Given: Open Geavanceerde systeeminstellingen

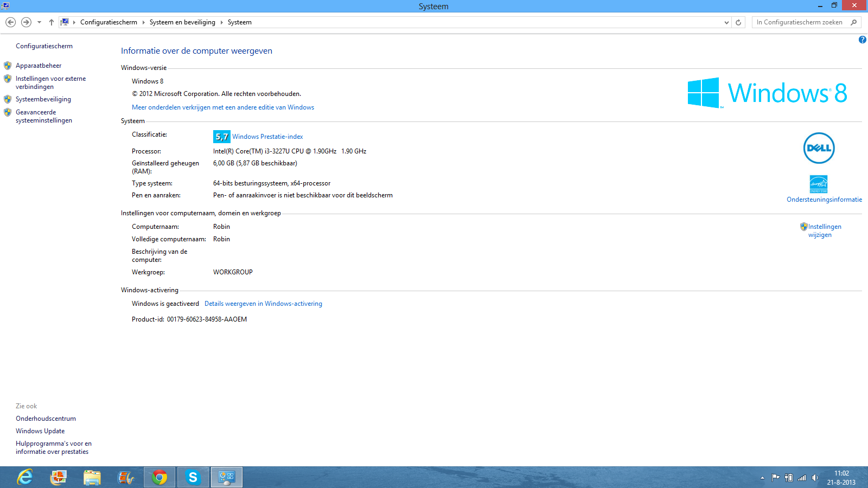Looking at the screenshot, I should (44, 116).
